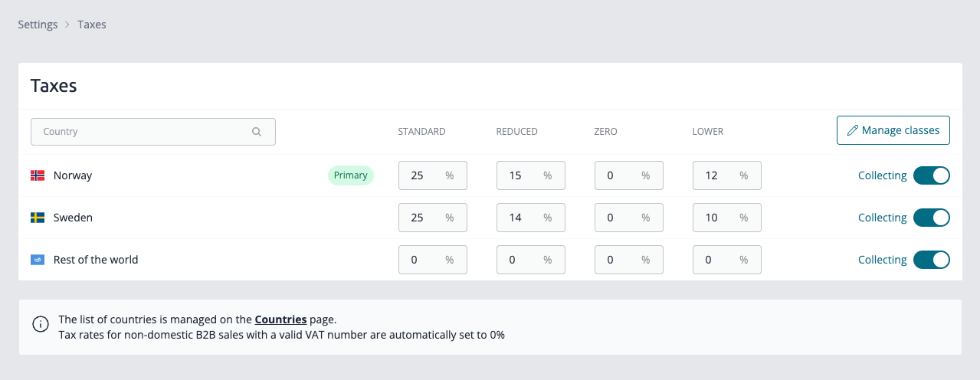980x380 pixels.
Task: Click Sweden's reduced rate field showing 14
Action: click(x=531, y=218)
